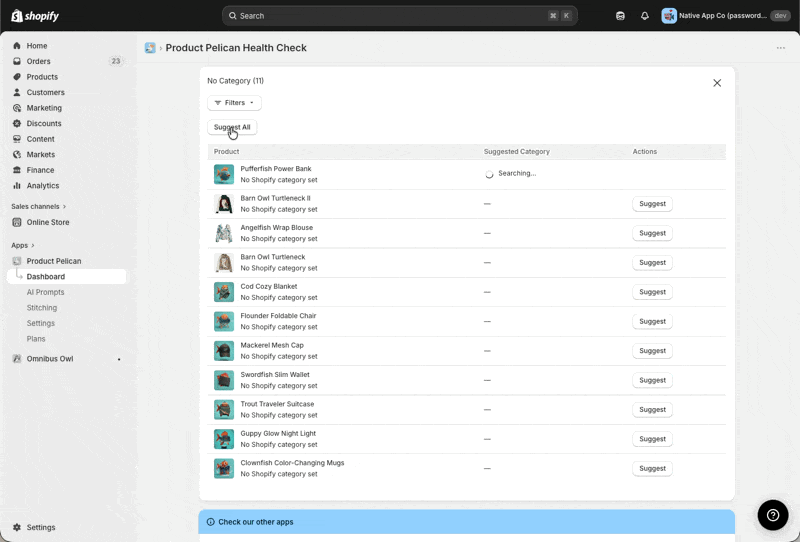This screenshot has width=800, height=542.
Task: Open the notifications bell
Action: (645, 16)
